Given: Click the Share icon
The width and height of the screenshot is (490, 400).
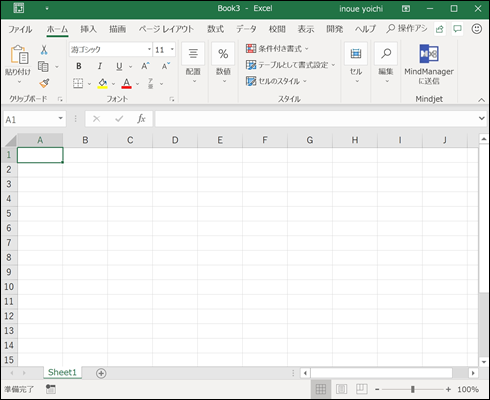Looking at the screenshot, I should coord(440,29).
